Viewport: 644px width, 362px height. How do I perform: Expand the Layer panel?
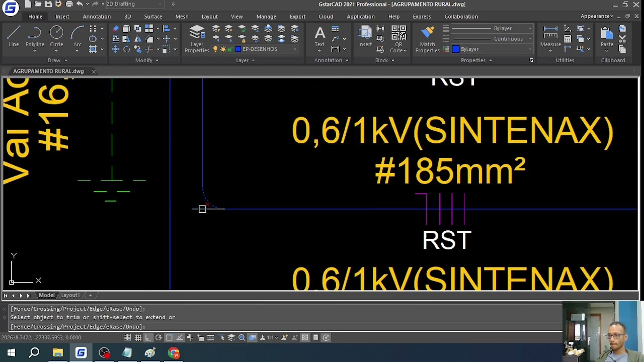coord(246,60)
